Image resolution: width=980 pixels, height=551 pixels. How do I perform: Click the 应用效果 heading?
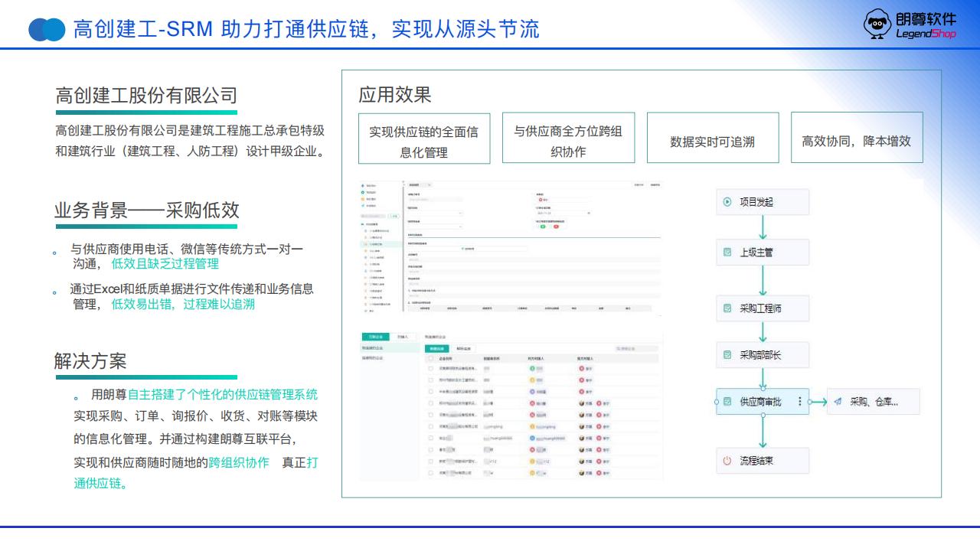click(x=395, y=95)
